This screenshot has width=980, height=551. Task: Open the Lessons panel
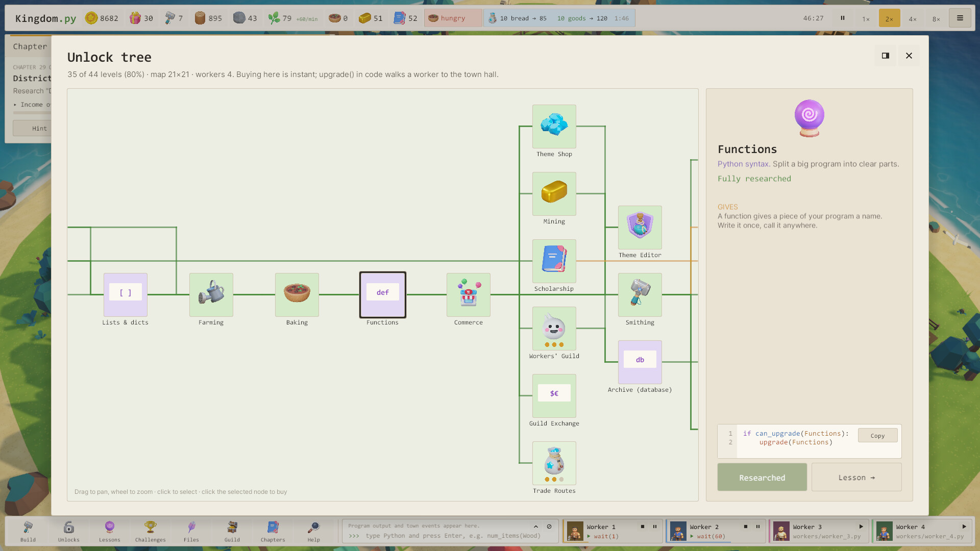pos(110,531)
